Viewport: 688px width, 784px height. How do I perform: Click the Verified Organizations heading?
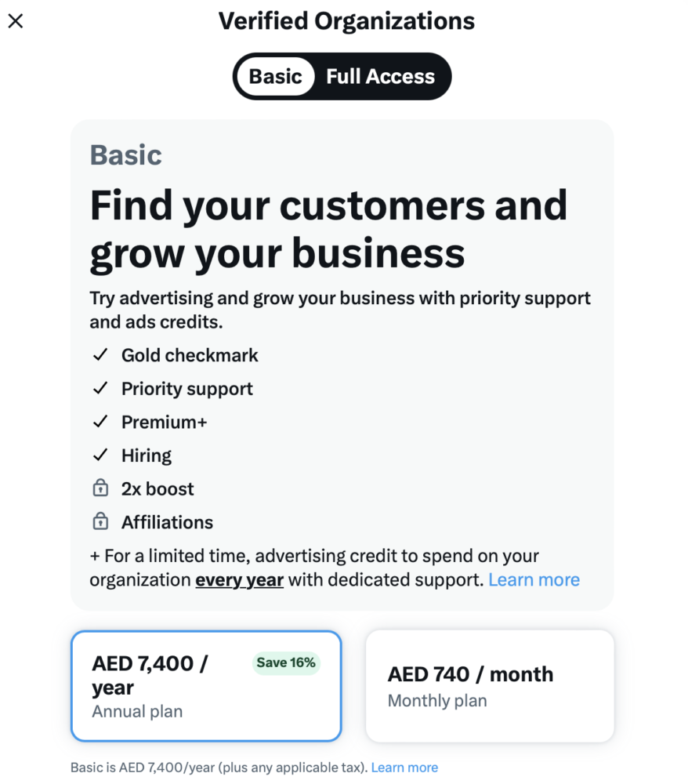click(346, 21)
